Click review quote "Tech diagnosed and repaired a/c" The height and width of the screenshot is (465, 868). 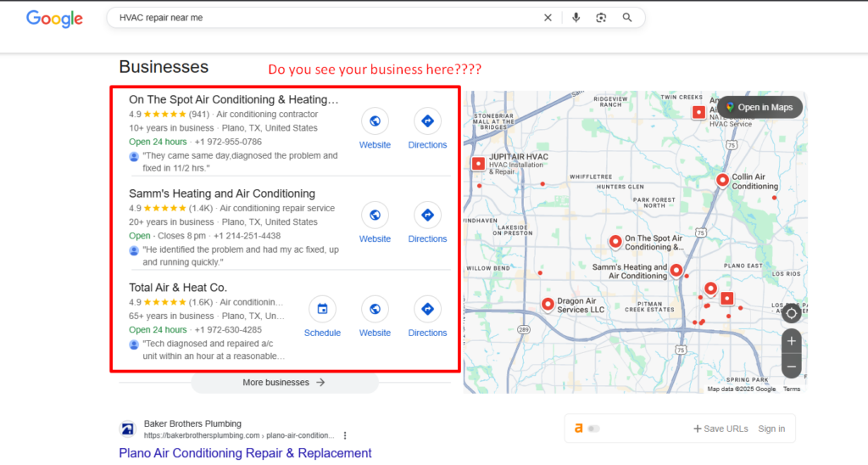click(214, 350)
